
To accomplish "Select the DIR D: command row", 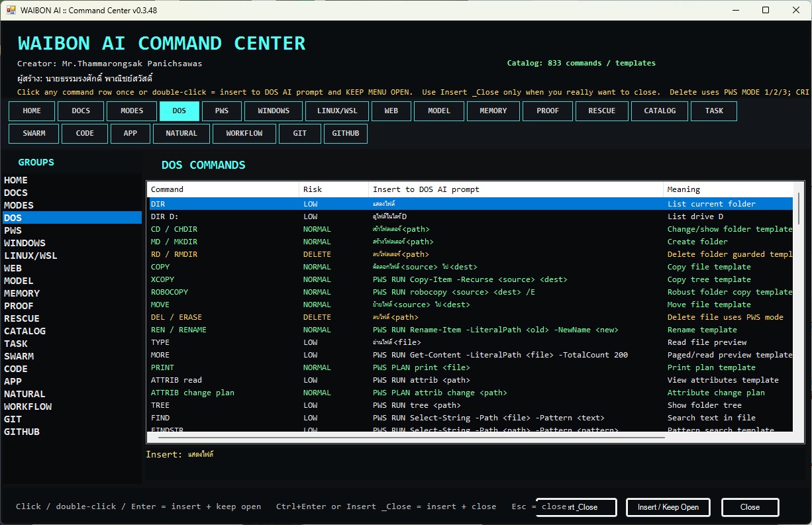I will click(470, 216).
